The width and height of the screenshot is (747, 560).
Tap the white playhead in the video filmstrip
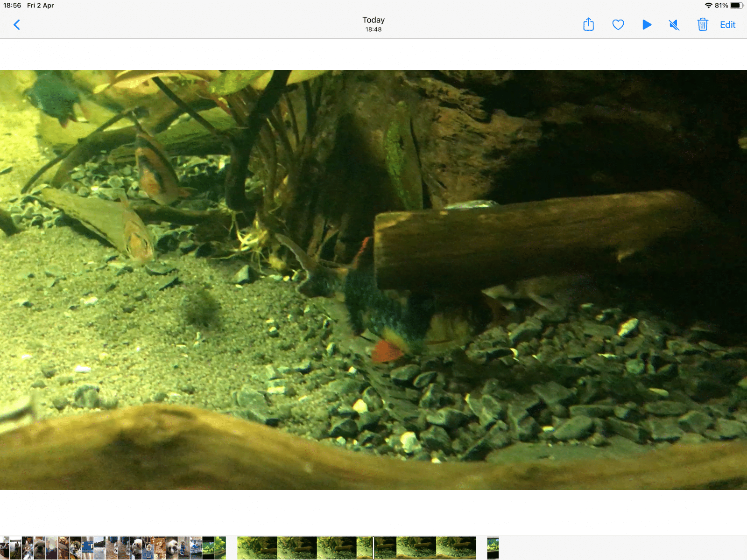tap(373, 547)
